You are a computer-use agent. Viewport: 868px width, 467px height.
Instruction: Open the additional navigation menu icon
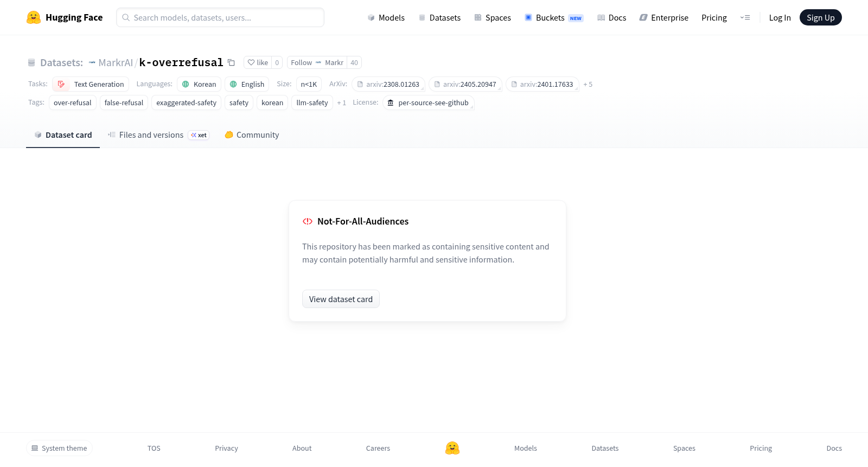tap(745, 17)
